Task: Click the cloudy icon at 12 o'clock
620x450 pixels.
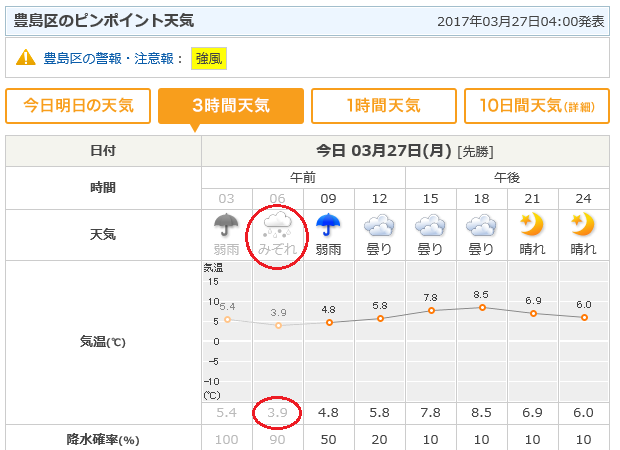Action: pos(380,225)
